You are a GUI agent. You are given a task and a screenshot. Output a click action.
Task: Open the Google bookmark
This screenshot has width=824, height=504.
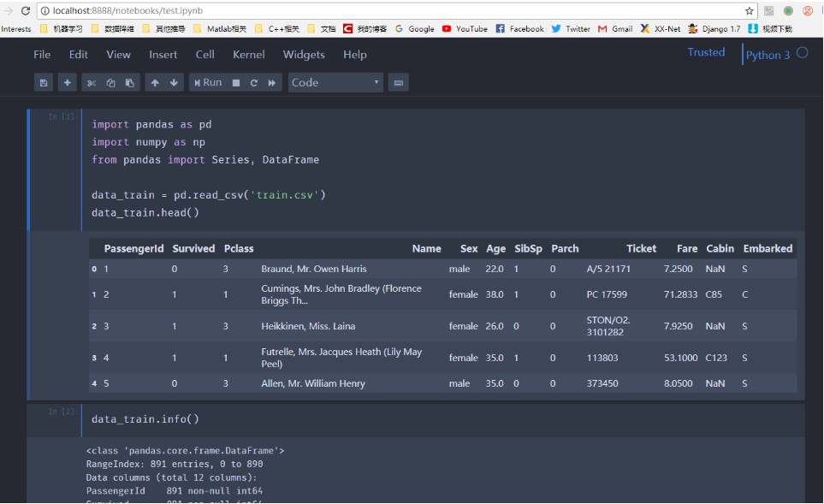point(415,29)
